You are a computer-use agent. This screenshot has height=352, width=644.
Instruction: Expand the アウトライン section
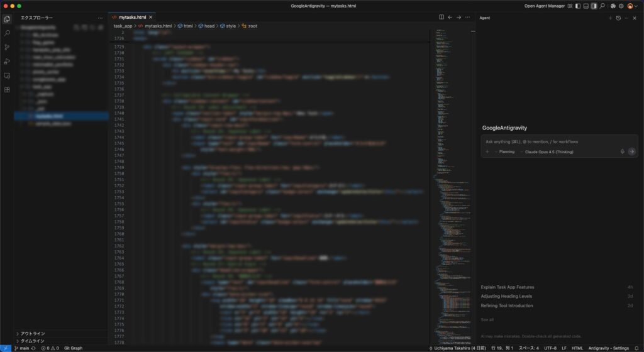33,333
